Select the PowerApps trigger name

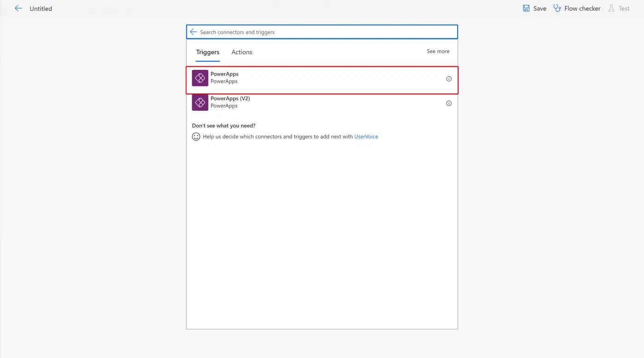[x=224, y=74]
